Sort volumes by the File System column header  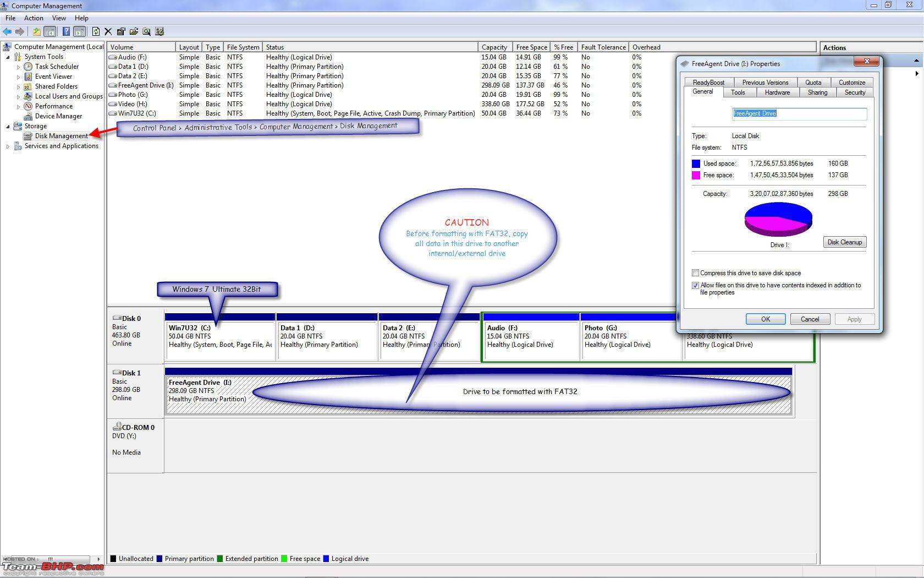click(243, 47)
